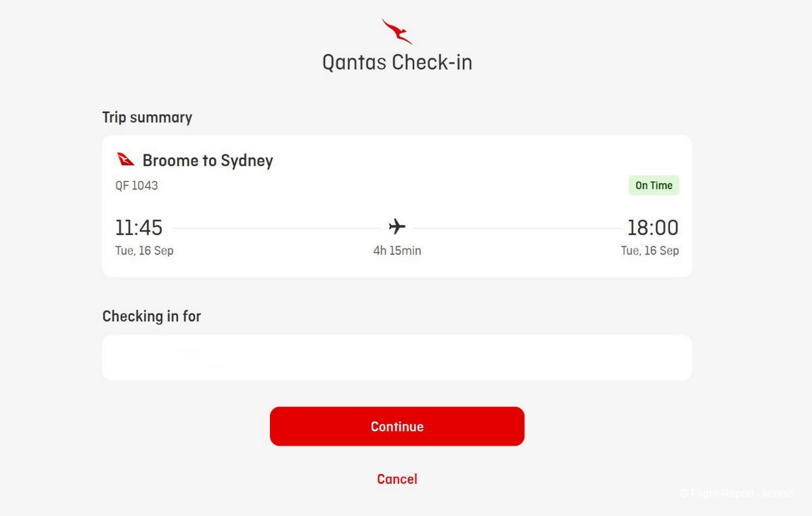Click the date below the 11:45 departure time
The height and width of the screenshot is (516, 812).
coord(144,251)
